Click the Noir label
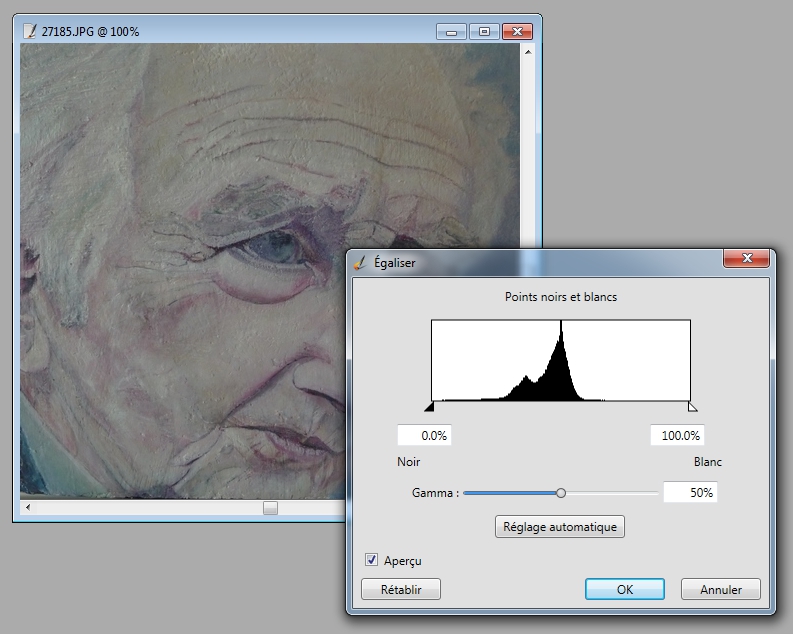 409,462
